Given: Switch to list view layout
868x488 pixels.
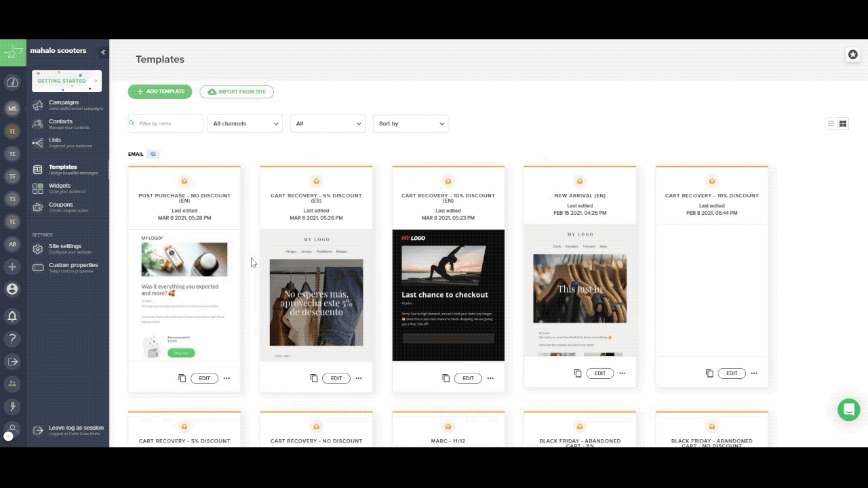Looking at the screenshot, I should [x=831, y=123].
